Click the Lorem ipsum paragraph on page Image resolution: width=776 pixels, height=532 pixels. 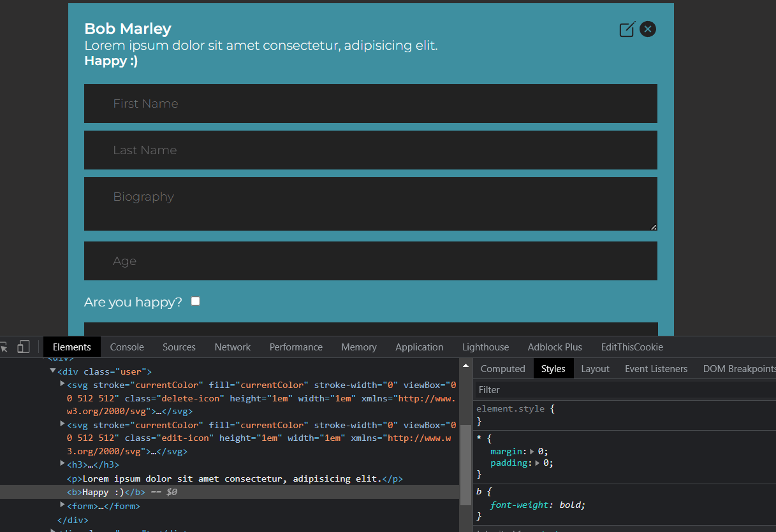coord(261,46)
